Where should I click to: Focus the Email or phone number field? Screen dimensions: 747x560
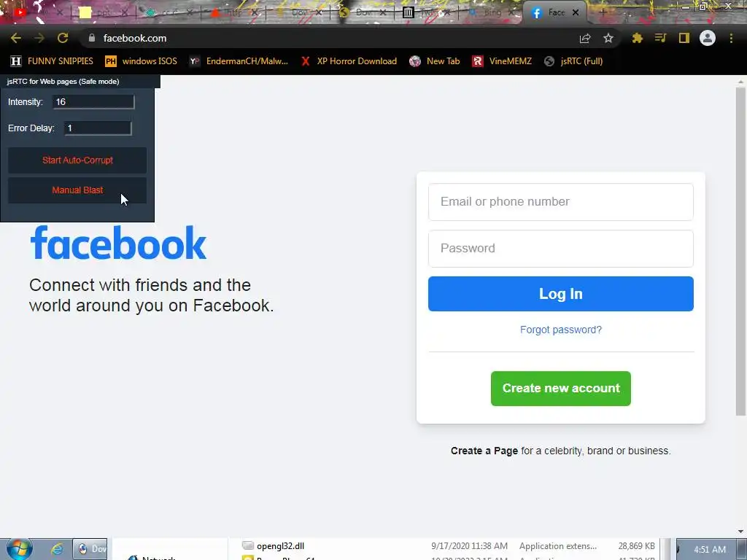(561, 202)
